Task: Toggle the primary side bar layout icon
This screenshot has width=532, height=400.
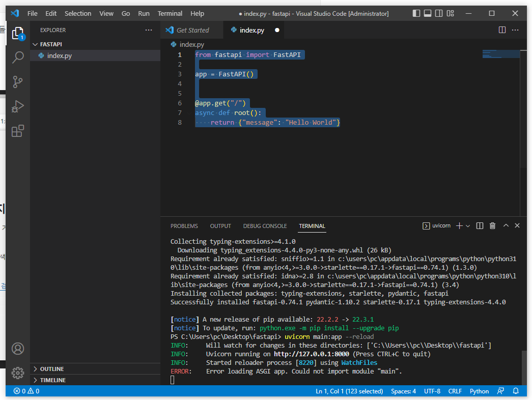Action: (416, 13)
